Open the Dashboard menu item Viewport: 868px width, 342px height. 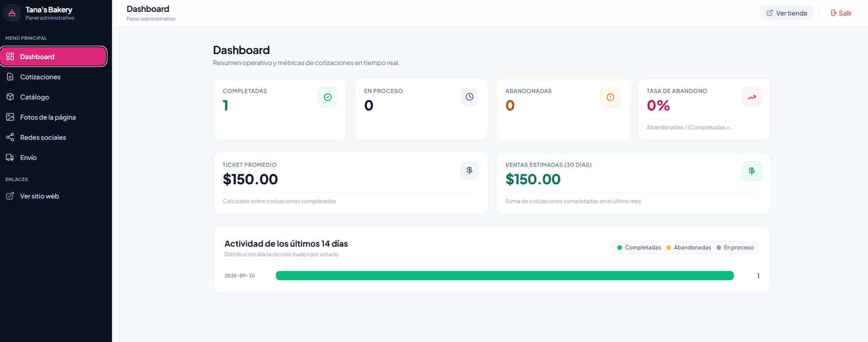(54, 56)
